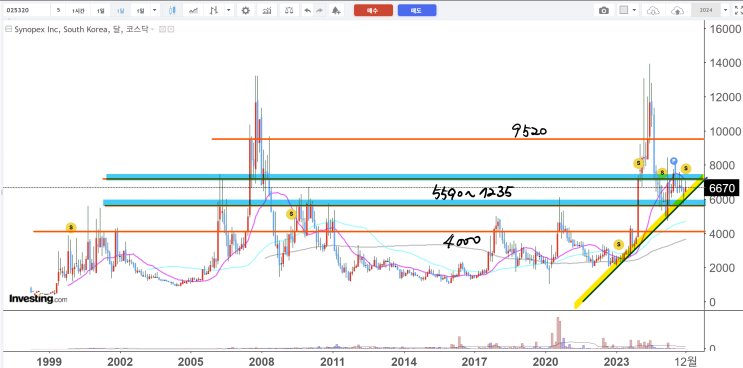Screen dimensions: 743x368
Task: Select the highlighted 1달 monthly interval
Action: tap(120, 10)
